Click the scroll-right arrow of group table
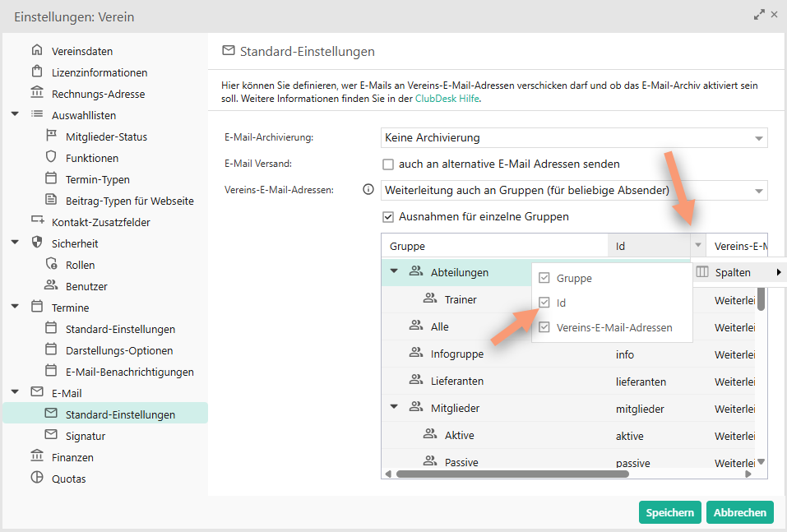The image size is (787, 532). coord(748,474)
